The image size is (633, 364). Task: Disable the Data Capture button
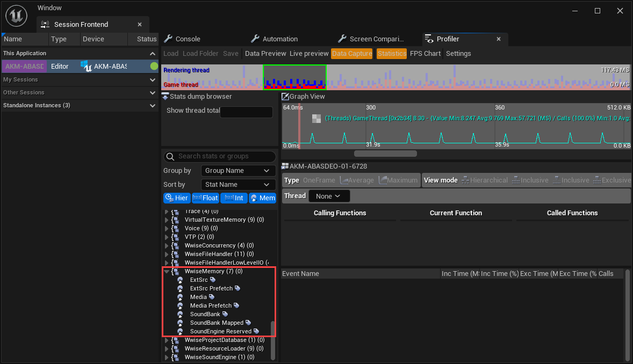coord(352,54)
